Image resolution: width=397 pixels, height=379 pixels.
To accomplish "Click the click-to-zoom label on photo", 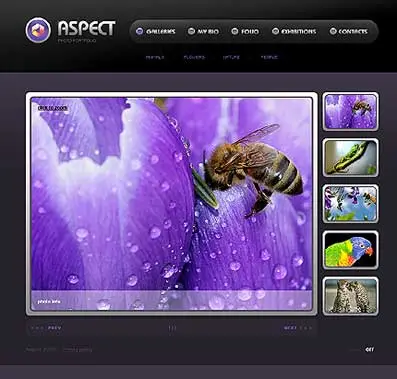I will point(53,108).
